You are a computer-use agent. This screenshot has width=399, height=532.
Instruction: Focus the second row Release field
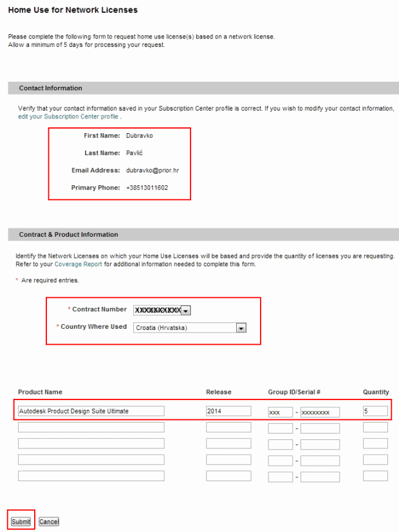tap(228, 427)
